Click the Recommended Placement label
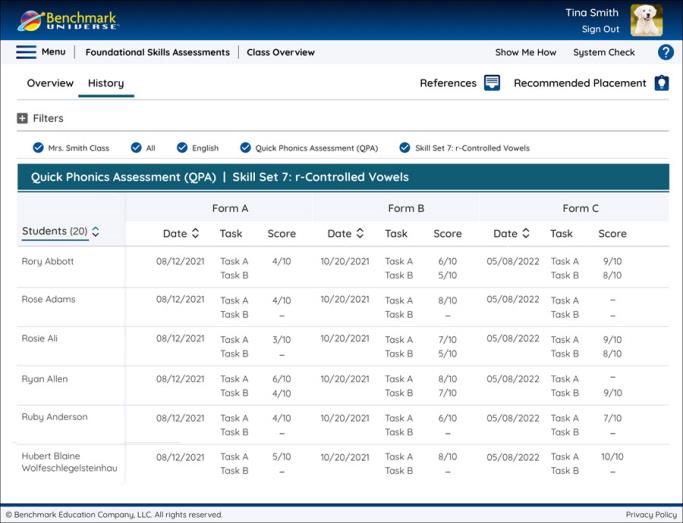The height and width of the screenshot is (523, 683). pyautogui.click(x=580, y=83)
